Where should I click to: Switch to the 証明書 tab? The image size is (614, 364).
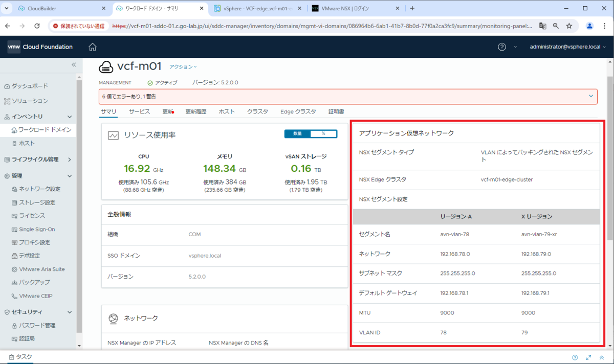click(336, 111)
